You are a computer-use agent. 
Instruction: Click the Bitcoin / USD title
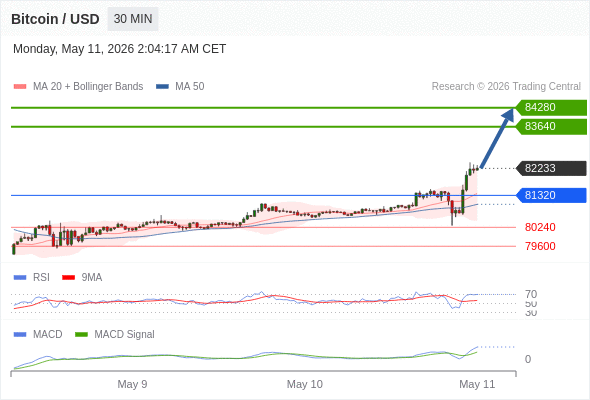click(55, 19)
